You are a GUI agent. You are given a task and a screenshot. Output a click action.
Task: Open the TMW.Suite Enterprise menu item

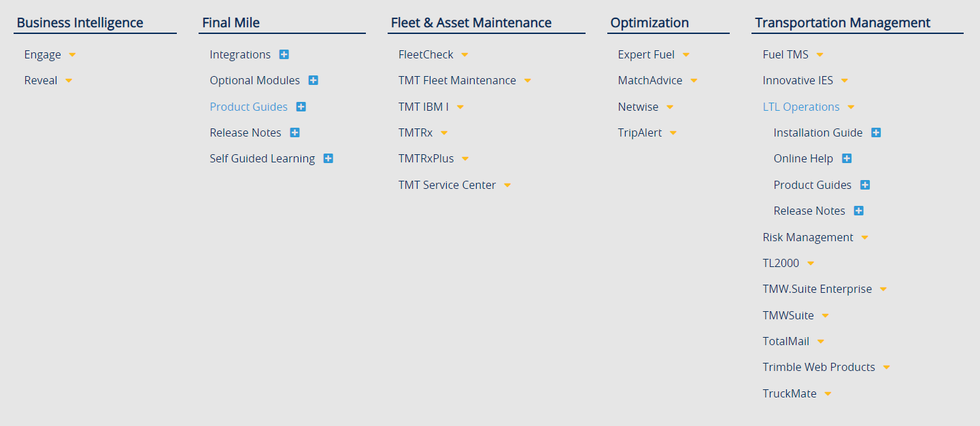[817, 289]
